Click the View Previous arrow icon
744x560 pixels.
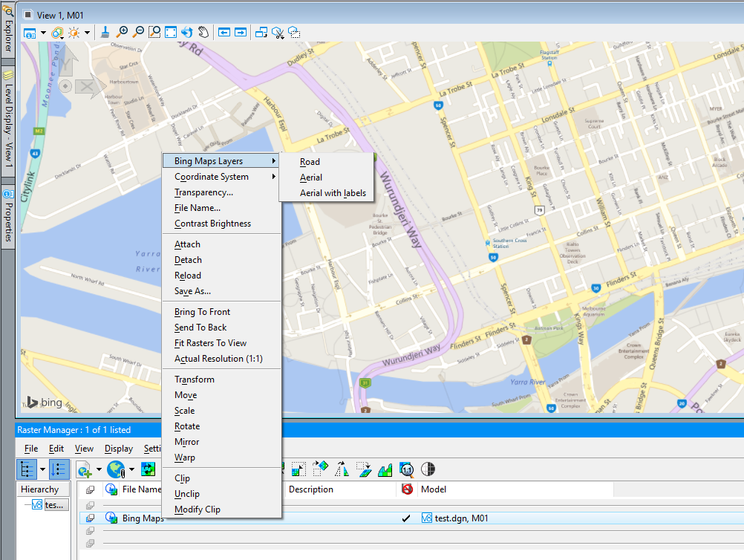tap(223, 33)
